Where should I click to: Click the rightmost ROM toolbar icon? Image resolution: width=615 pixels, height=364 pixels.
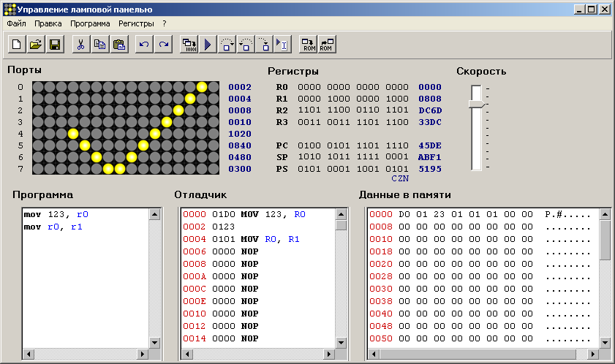point(327,45)
